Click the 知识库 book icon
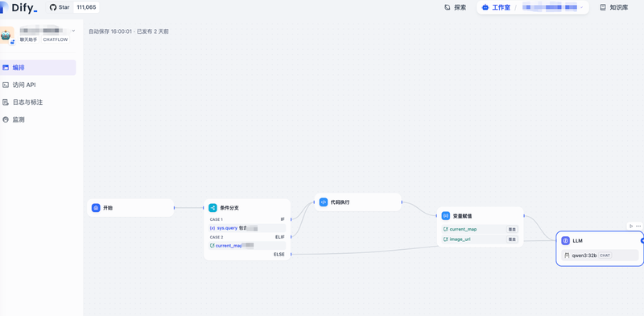 (603, 7)
